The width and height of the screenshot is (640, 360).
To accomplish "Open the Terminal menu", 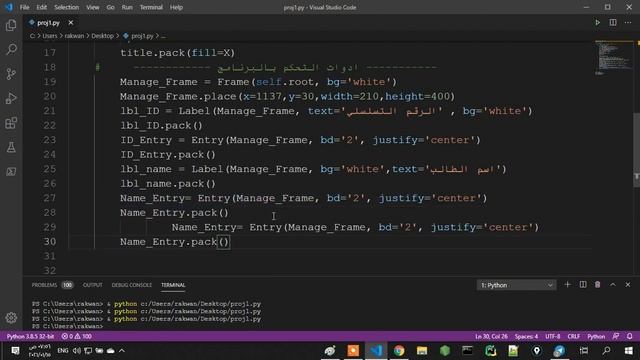I will 151,7.
